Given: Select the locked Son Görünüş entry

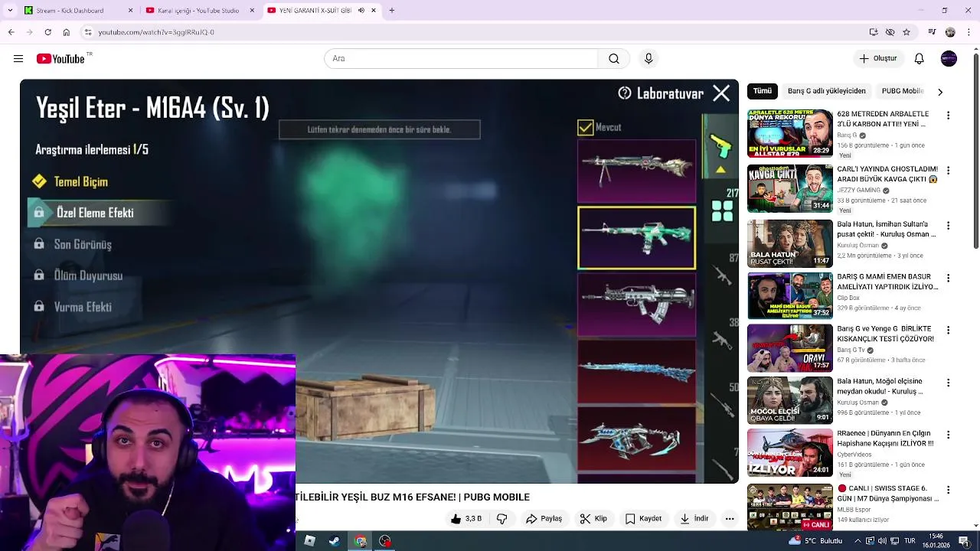Looking at the screenshot, I should pos(83,244).
